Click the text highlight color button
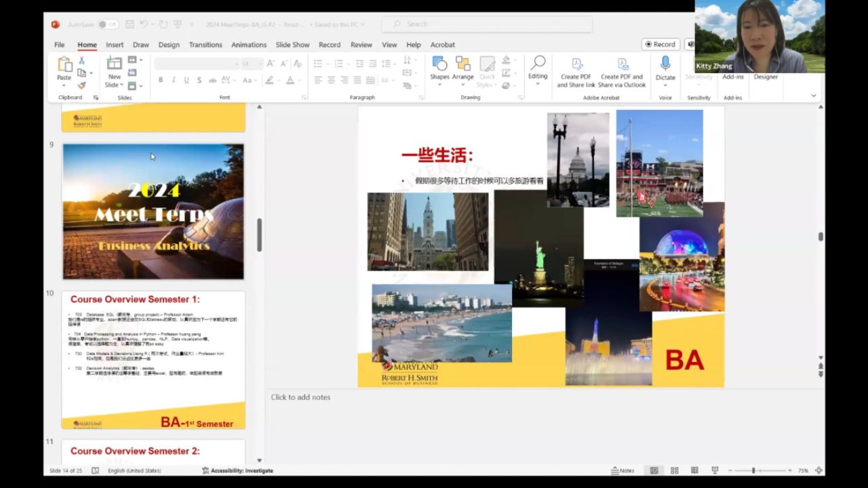The image size is (868, 488). coord(269,80)
